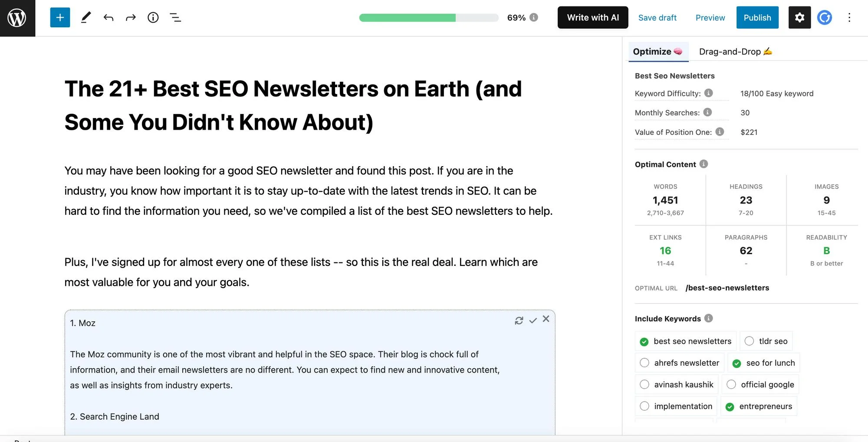The image size is (868, 442).
Task: Open the block inserter plus button
Action: tap(60, 18)
